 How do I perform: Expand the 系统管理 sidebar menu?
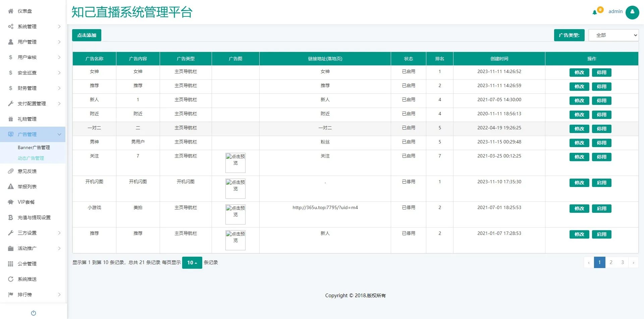click(33, 26)
